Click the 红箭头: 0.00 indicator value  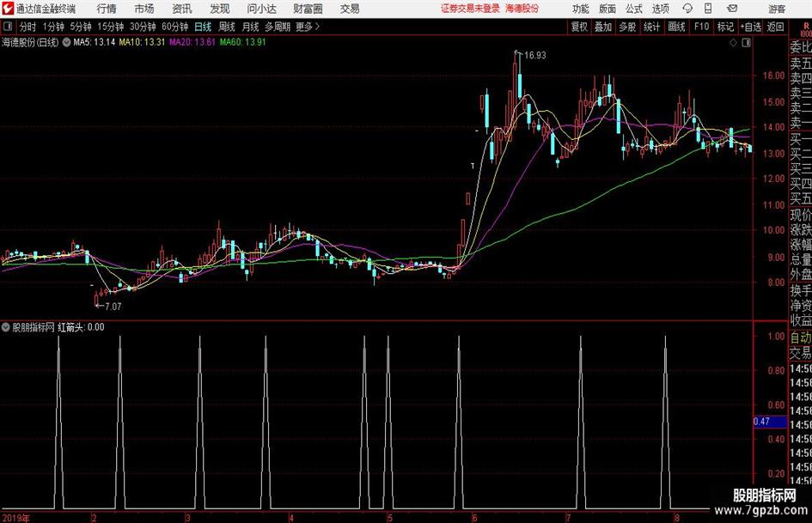click(81, 327)
